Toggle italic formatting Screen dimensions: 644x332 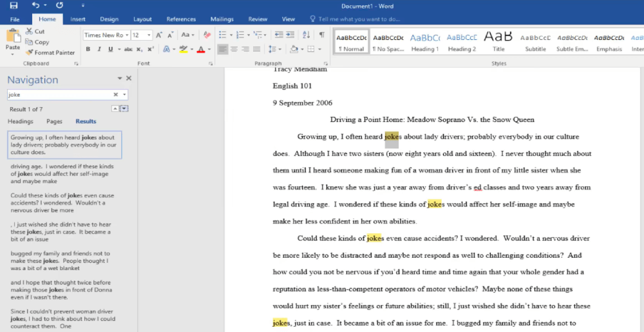click(x=99, y=49)
